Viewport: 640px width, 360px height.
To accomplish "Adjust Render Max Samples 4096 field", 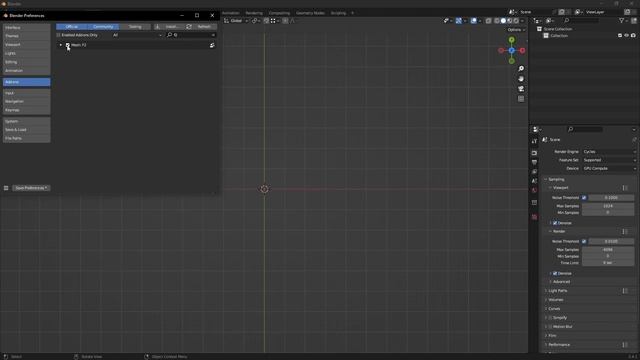I will [x=608, y=249].
